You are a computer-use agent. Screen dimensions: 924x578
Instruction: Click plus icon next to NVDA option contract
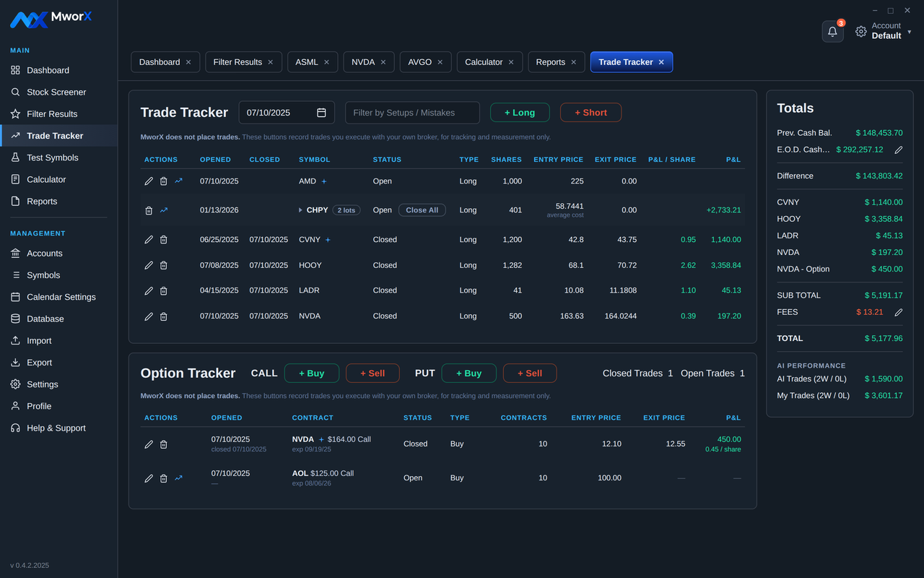321,439
